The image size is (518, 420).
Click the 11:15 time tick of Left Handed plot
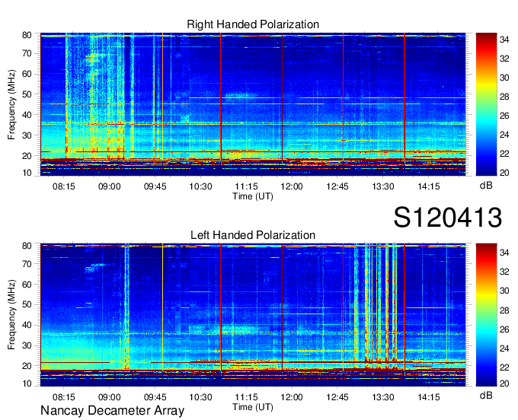point(246,397)
